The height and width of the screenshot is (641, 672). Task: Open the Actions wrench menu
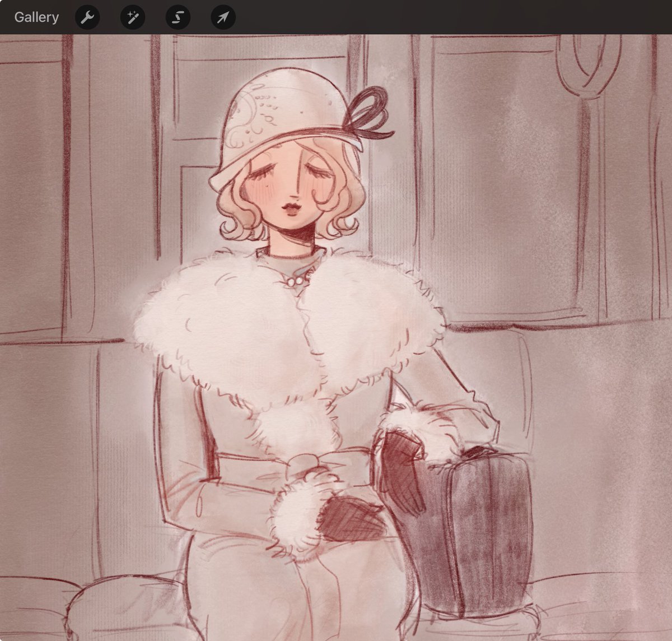[87, 18]
